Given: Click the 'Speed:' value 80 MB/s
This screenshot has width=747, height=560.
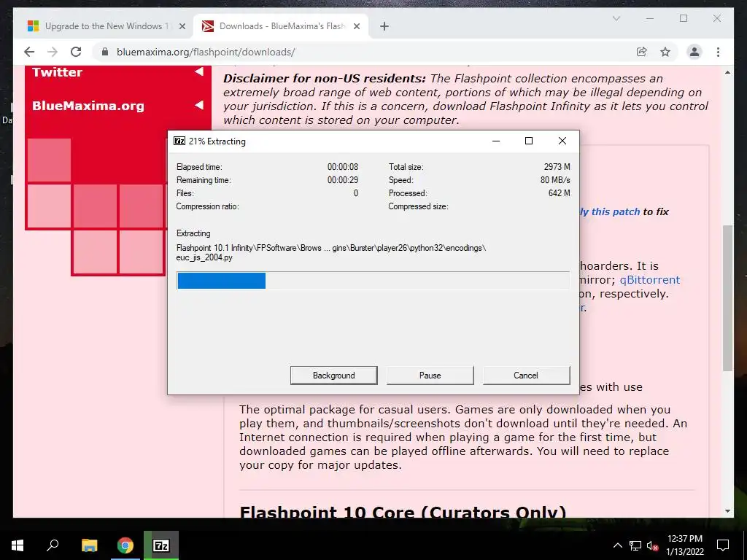Looking at the screenshot, I should coord(555,180).
